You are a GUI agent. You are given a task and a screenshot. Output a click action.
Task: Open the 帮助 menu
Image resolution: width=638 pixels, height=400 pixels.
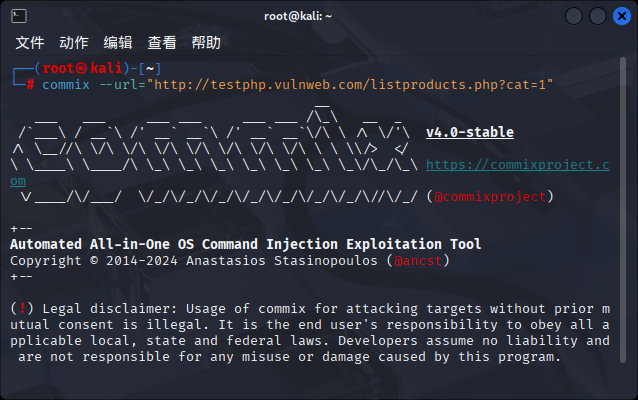click(206, 43)
